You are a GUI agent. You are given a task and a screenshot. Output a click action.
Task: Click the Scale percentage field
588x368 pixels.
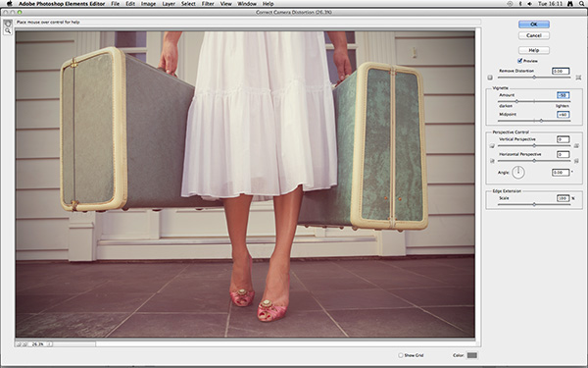(563, 198)
